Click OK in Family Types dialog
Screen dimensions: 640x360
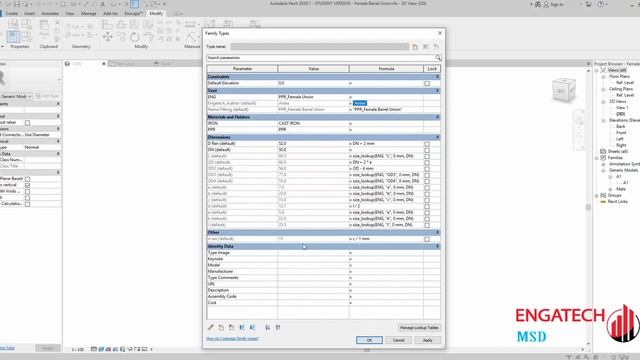[x=369, y=340]
